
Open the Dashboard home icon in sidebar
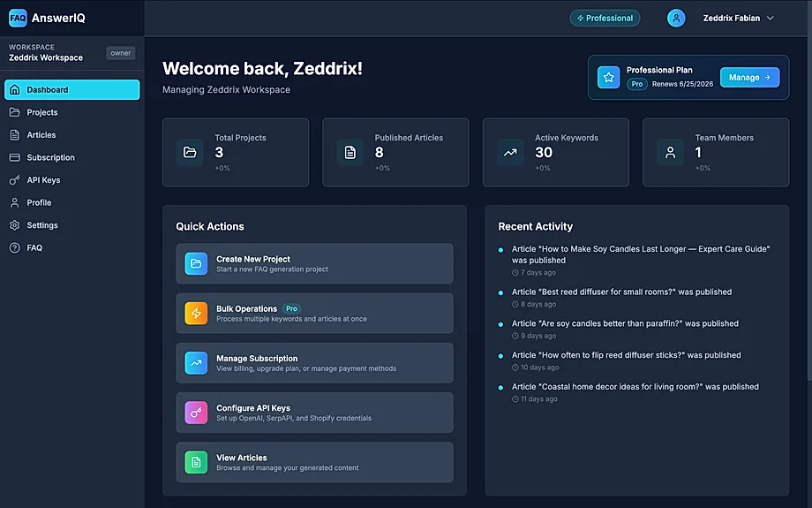click(x=14, y=90)
